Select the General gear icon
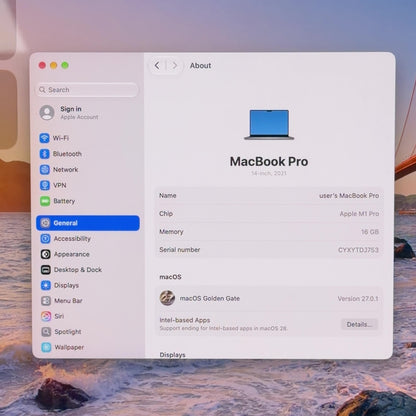Viewport: 416px width, 416px height. tap(45, 223)
